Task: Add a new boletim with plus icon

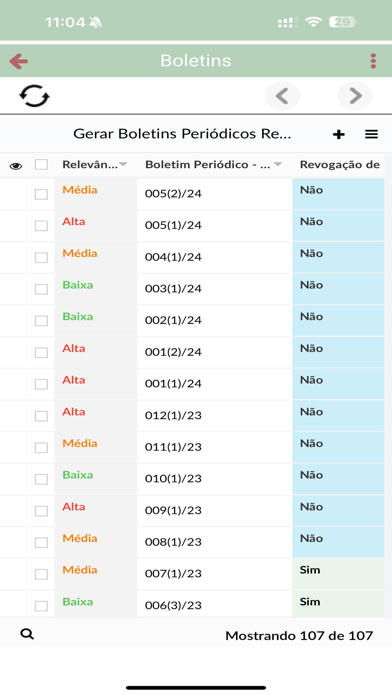Action: pos(339,134)
